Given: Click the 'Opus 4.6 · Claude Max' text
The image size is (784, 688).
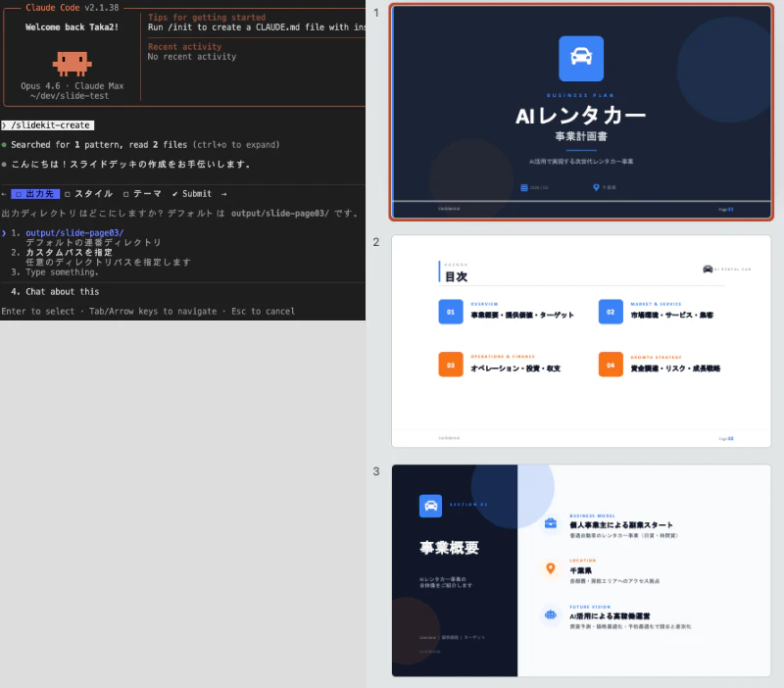Looking at the screenshot, I should pyautogui.click(x=72, y=86).
